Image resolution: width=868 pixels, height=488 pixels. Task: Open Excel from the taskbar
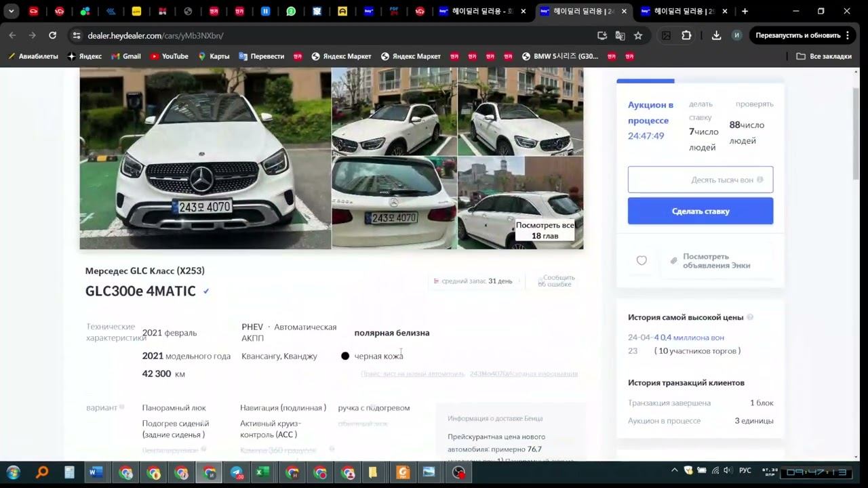click(262, 472)
